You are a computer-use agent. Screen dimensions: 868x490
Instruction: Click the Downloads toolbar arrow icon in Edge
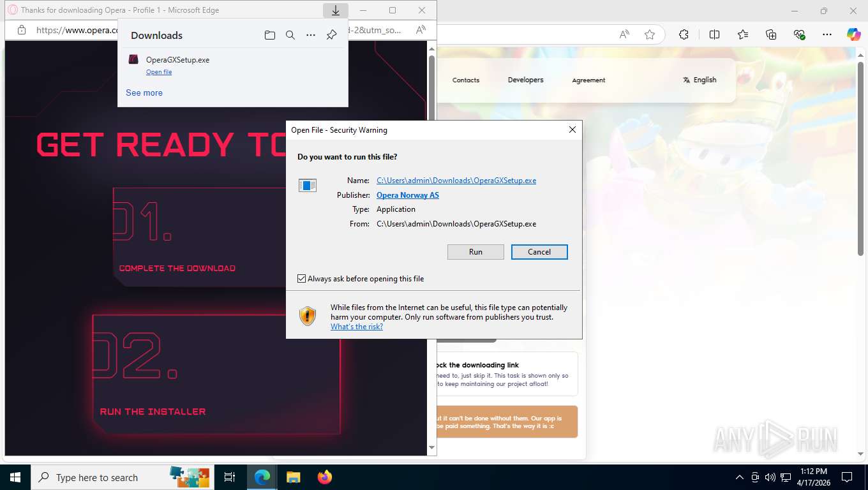(336, 10)
